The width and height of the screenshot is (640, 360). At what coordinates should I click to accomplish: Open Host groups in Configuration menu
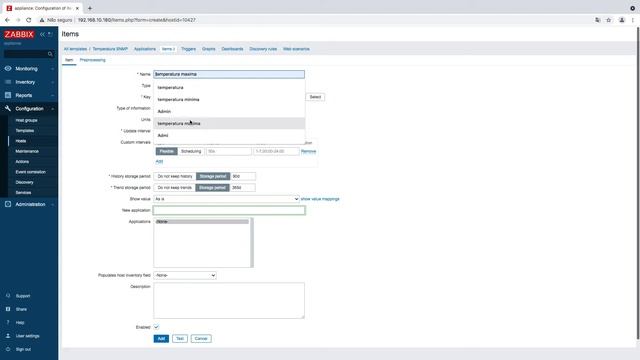click(x=27, y=120)
